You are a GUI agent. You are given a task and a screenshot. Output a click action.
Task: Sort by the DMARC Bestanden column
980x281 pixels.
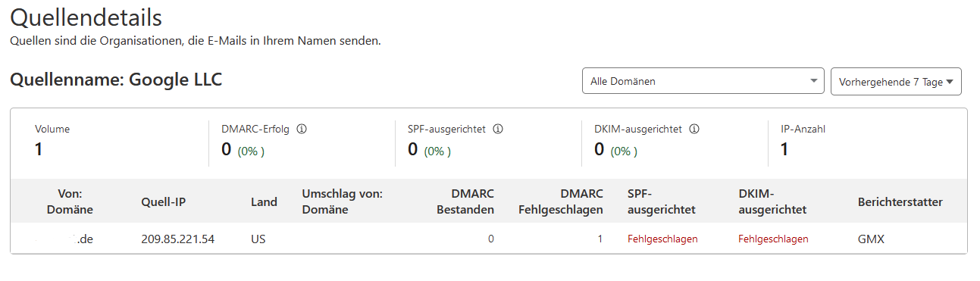(465, 201)
